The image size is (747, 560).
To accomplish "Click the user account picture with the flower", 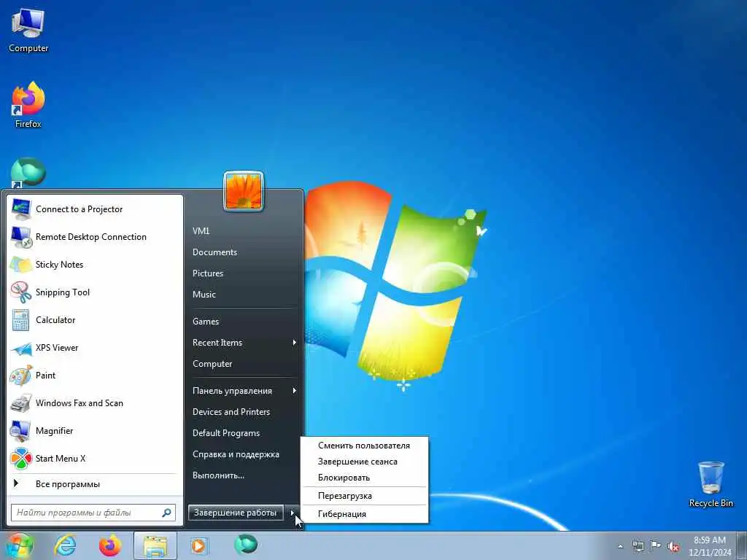I will coord(244,191).
